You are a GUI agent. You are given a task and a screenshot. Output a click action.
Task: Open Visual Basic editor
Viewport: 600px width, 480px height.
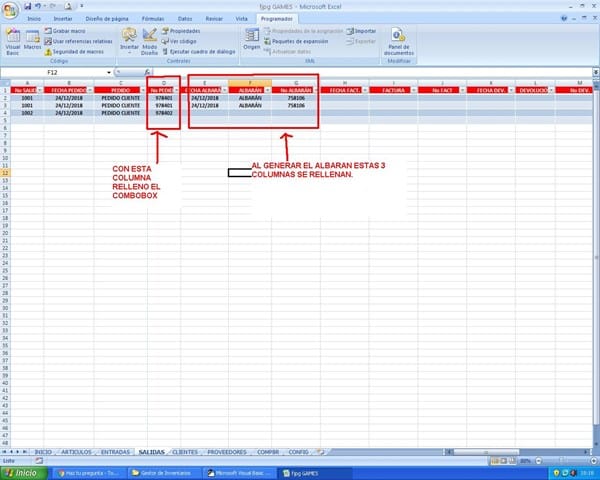[13, 42]
